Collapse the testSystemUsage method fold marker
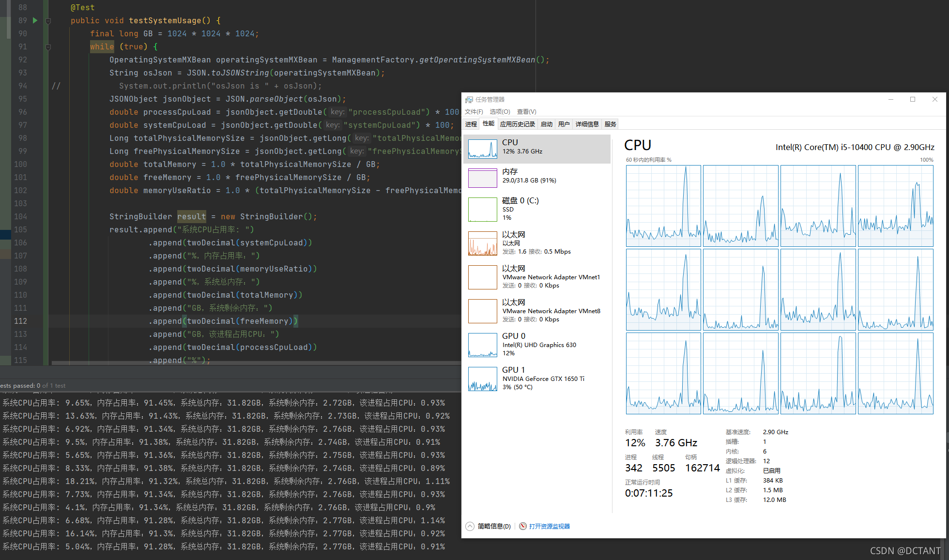949x560 pixels. pyautogui.click(x=48, y=21)
